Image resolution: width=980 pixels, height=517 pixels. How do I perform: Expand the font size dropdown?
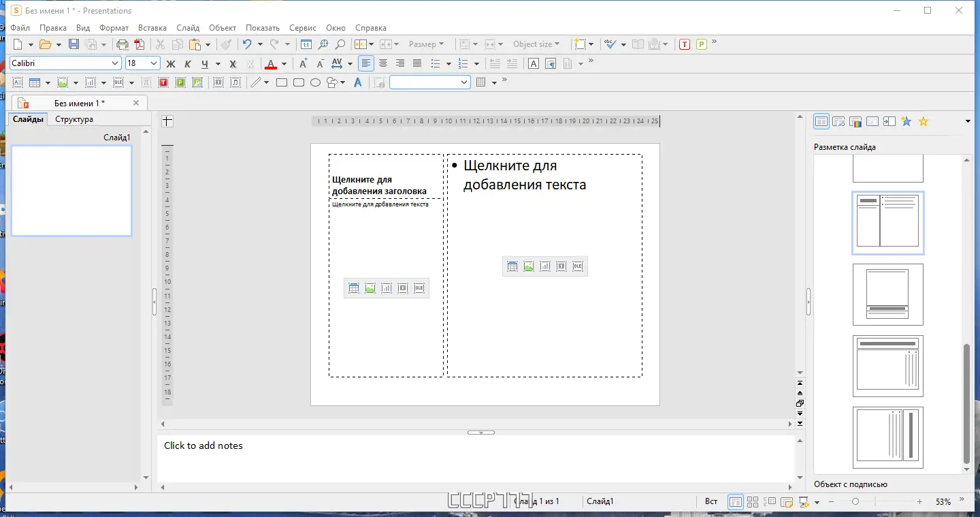coord(154,63)
